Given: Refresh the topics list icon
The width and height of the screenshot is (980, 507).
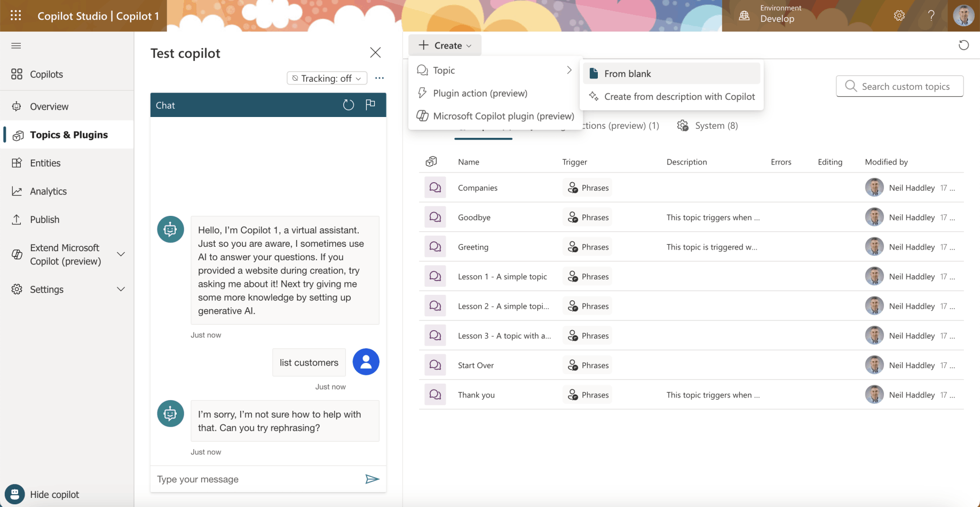Looking at the screenshot, I should [x=963, y=45].
